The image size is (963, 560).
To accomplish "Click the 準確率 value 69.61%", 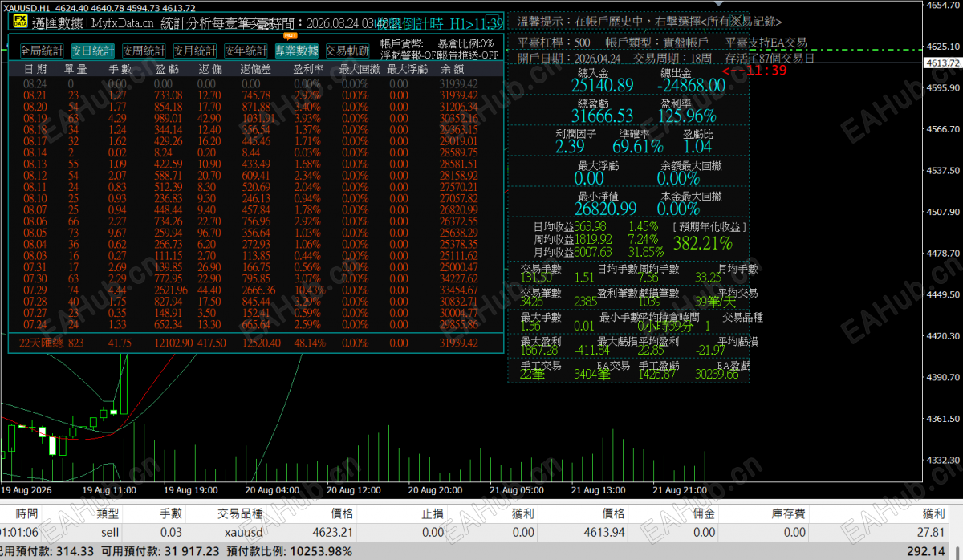I will [637, 147].
